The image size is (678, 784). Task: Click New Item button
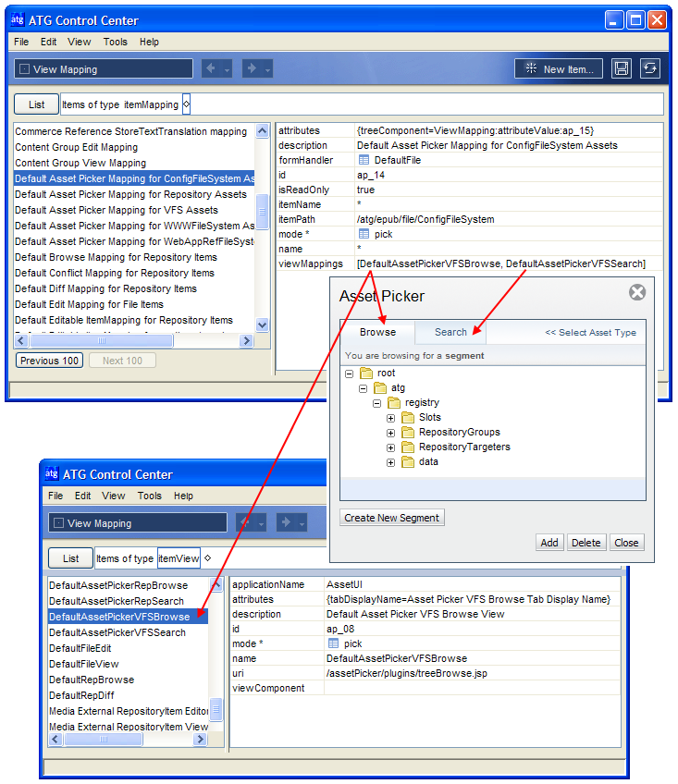559,69
